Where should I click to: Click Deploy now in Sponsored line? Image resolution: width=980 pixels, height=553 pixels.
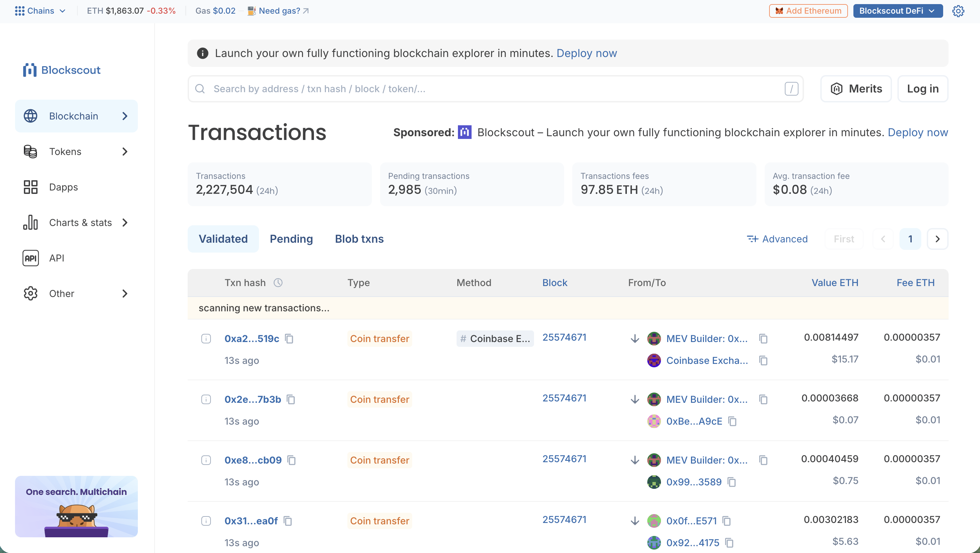918,132
